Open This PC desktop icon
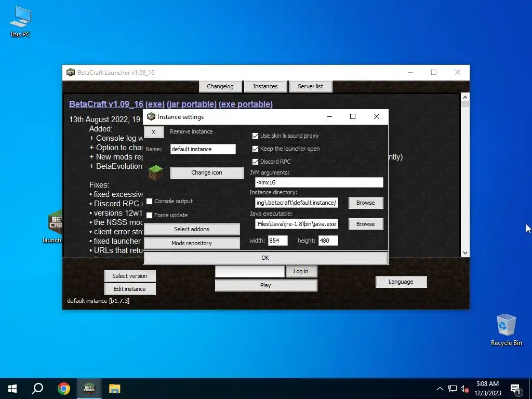532x399 pixels. pos(20,21)
